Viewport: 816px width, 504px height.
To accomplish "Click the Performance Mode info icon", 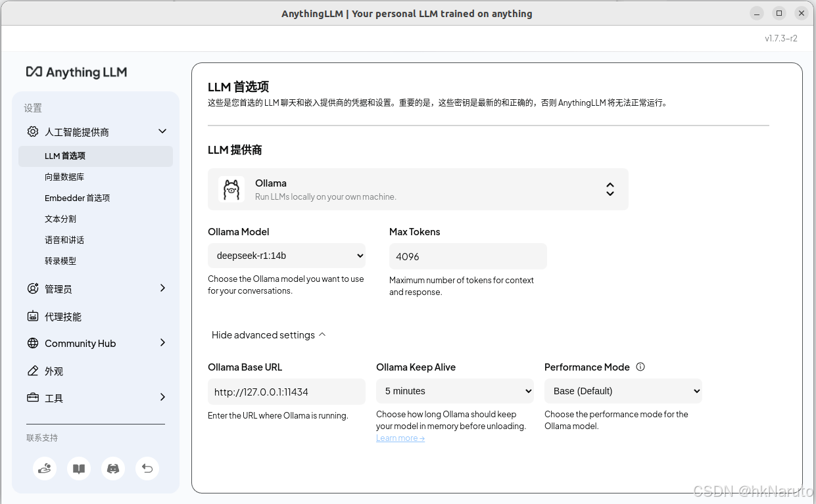I will 640,367.
